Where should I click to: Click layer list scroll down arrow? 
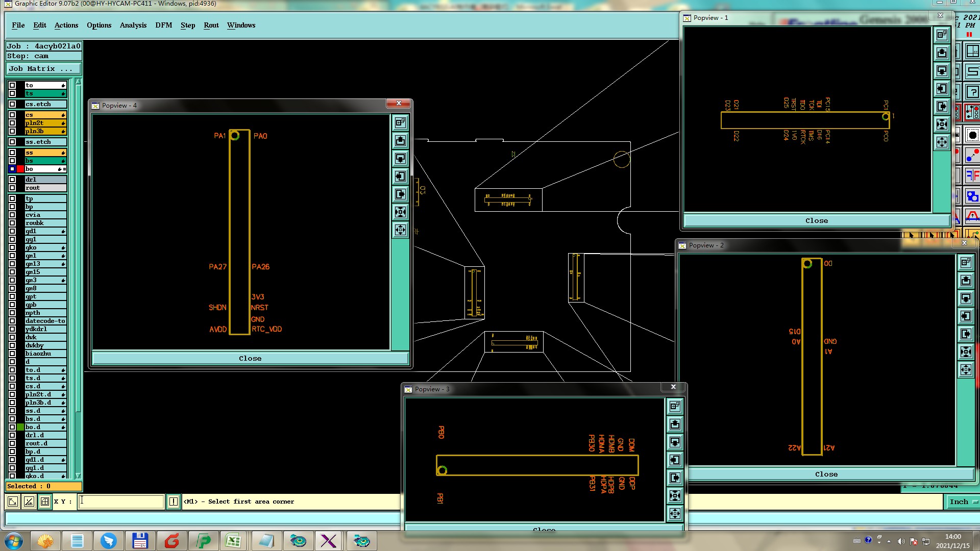[78, 475]
